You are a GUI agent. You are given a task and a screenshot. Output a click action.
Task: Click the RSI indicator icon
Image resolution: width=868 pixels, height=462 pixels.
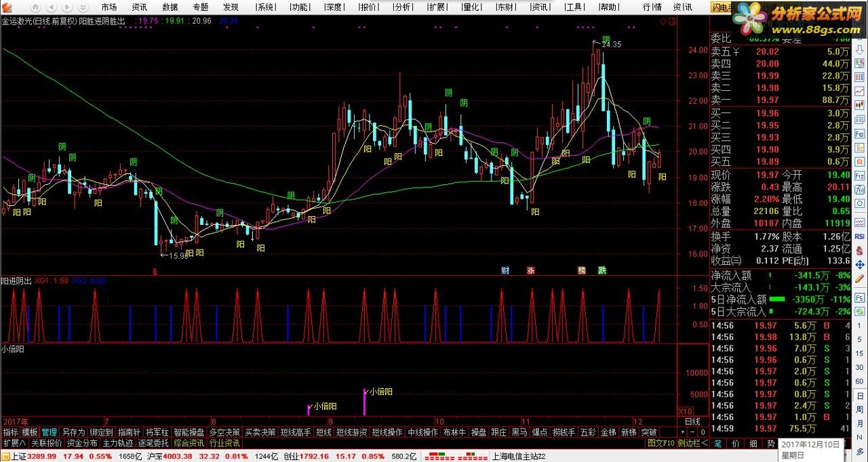click(x=859, y=236)
